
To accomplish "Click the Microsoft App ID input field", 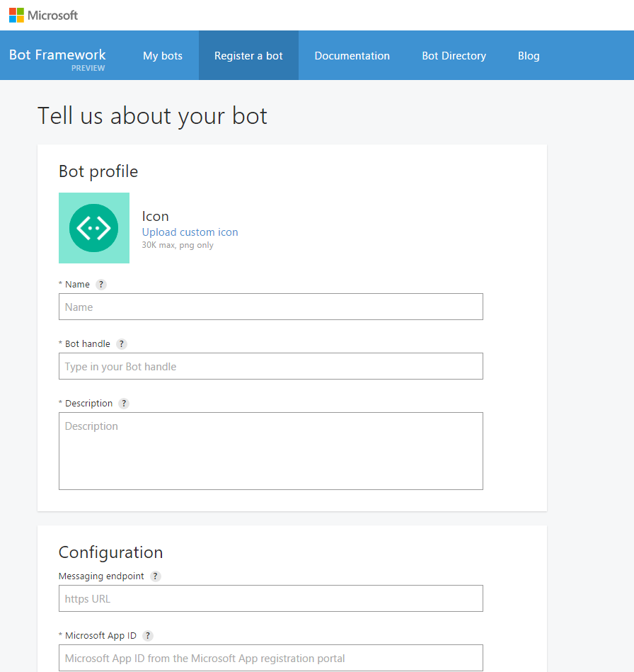I will (x=271, y=658).
